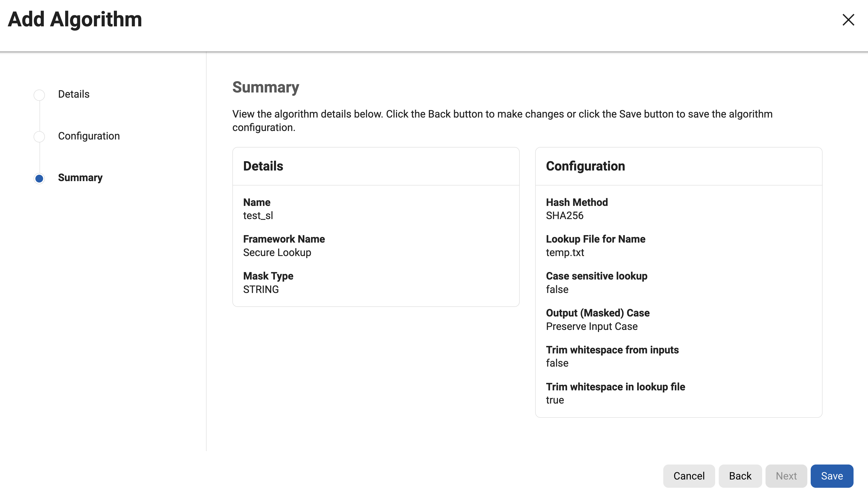
Task: Cancel adding the algorithm
Action: pos(689,476)
